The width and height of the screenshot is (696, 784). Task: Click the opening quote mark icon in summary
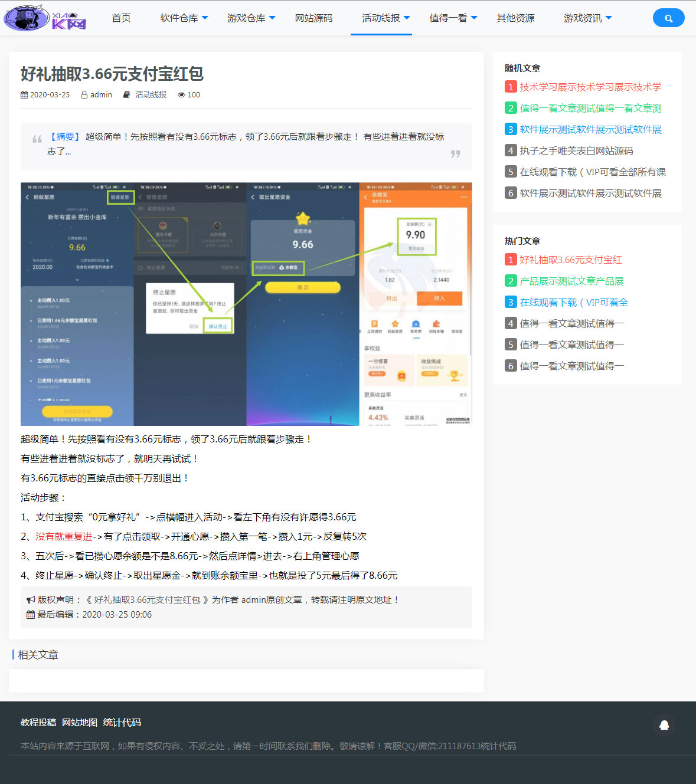(37, 139)
